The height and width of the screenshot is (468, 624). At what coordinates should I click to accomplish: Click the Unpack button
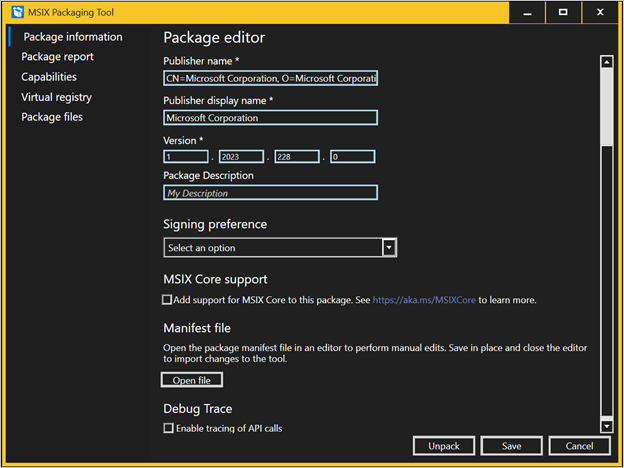tap(444, 446)
